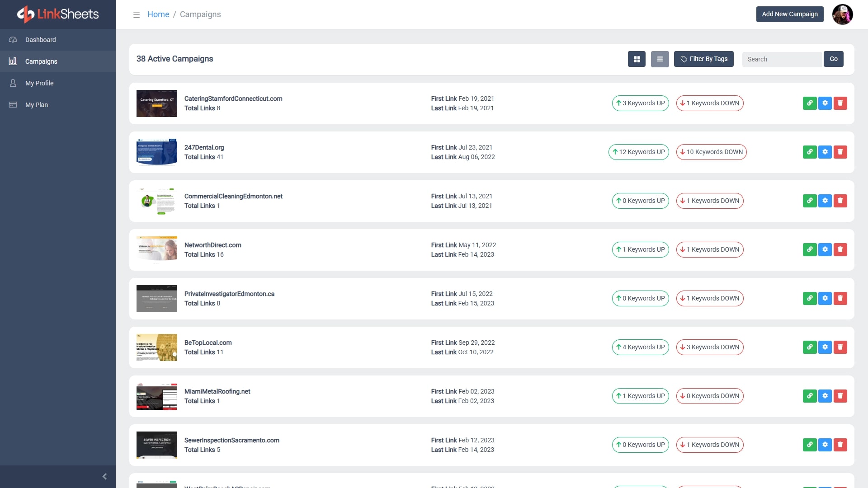868x488 pixels.
Task: Open BeTopLocal.com campaign name
Action: [208, 343]
